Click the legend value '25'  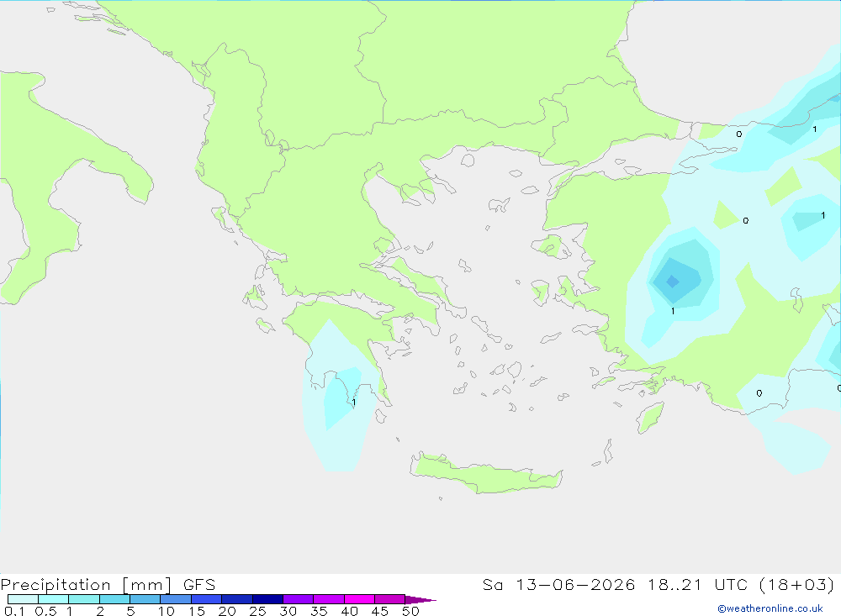(258, 611)
